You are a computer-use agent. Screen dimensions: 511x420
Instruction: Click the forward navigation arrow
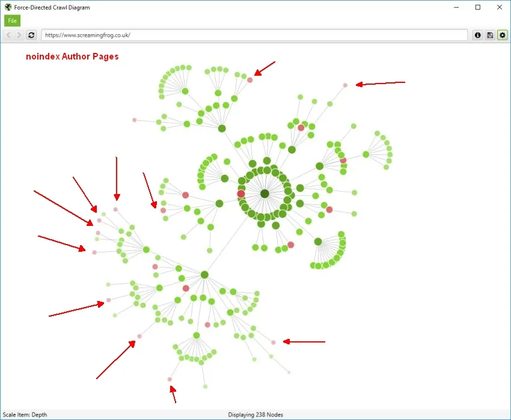[x=19, y=35]
